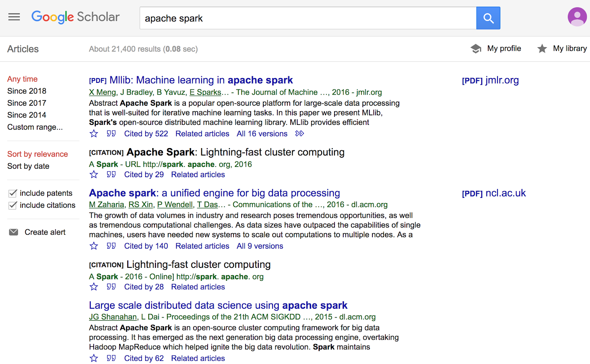
Task: Click the search box containing 'apache spark'
Action: [308, 18]
